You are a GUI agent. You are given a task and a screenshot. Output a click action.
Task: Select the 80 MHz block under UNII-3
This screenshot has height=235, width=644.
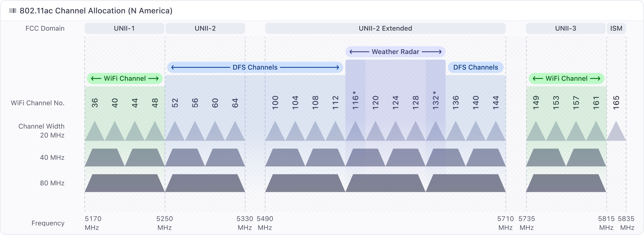(566, 183)
